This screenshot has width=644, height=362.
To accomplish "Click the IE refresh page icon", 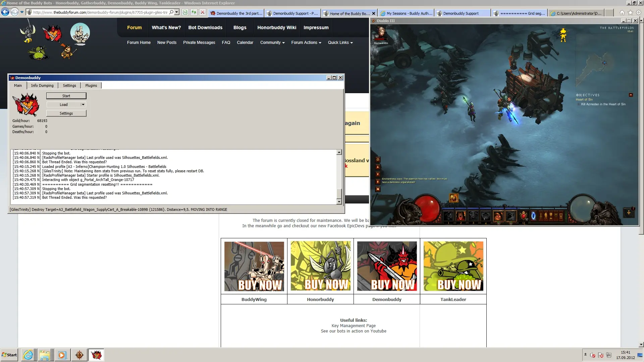I will coord(194,12).
